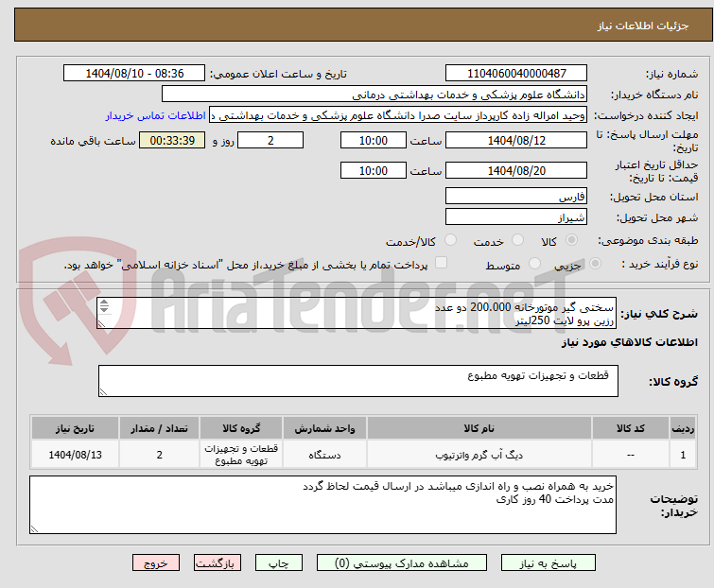Select the کالا radio button
The image size is (714, 588).
coord(571,240)
